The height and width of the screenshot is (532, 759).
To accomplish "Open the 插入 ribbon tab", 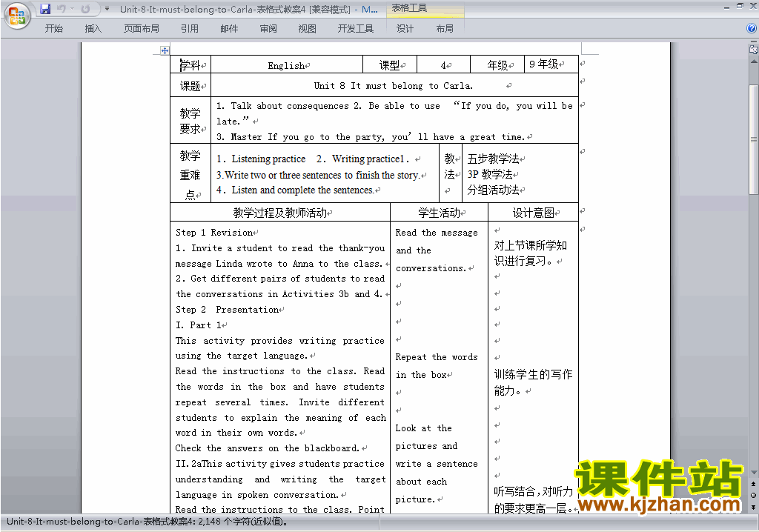I will (93, 29).
